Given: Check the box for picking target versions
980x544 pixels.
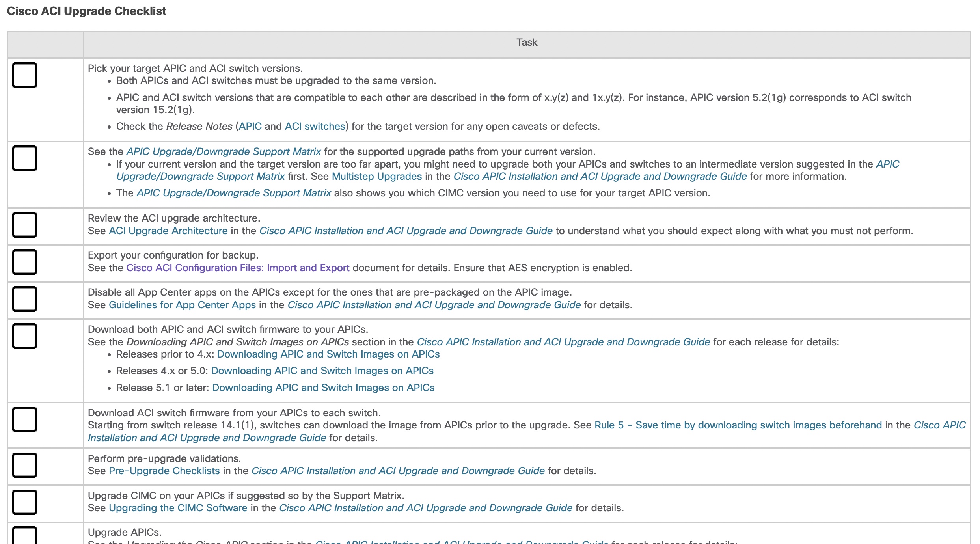Looking at the screenshot, I should tap(24, 75).
